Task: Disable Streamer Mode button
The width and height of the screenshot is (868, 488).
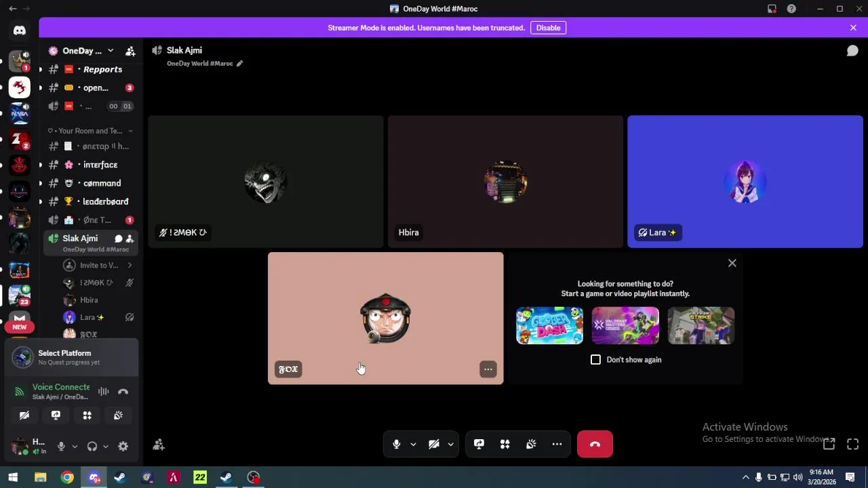Action: click(x=548, y=28)
